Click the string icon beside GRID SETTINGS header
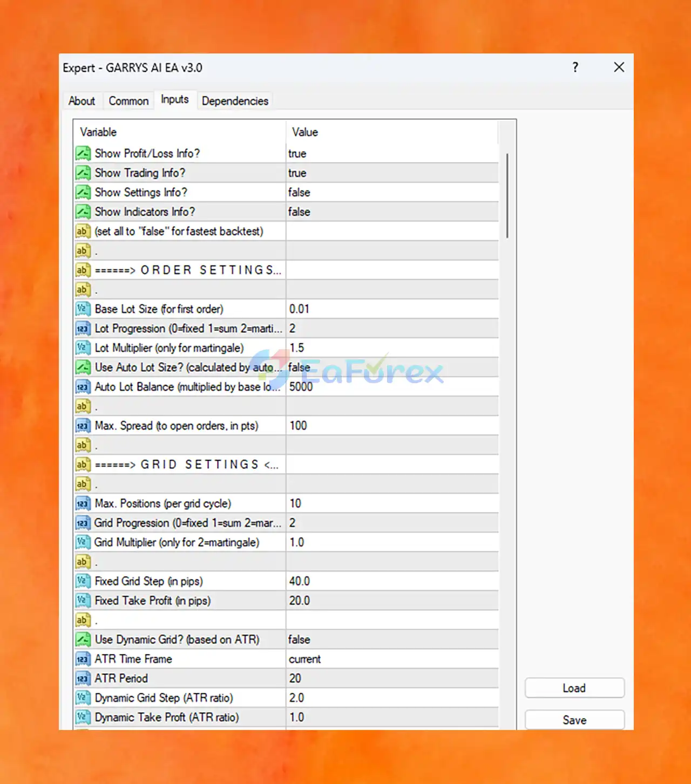691x784 pixels. [83, 464]
